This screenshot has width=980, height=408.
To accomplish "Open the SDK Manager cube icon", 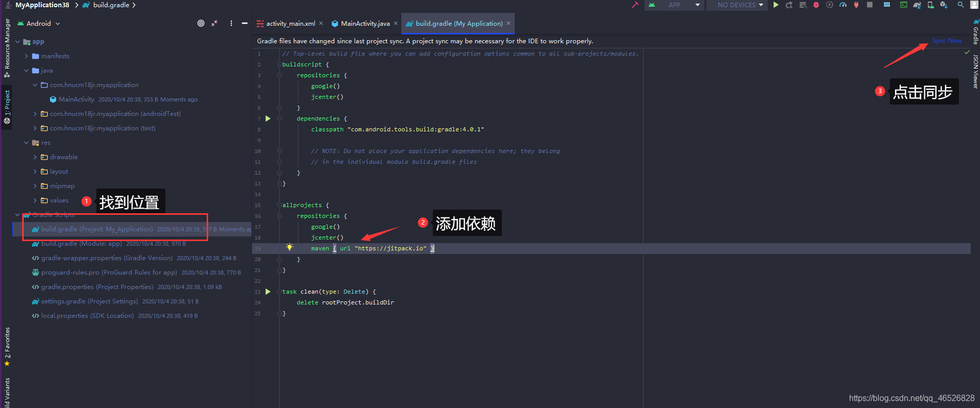I will click(x=944, y=5).
